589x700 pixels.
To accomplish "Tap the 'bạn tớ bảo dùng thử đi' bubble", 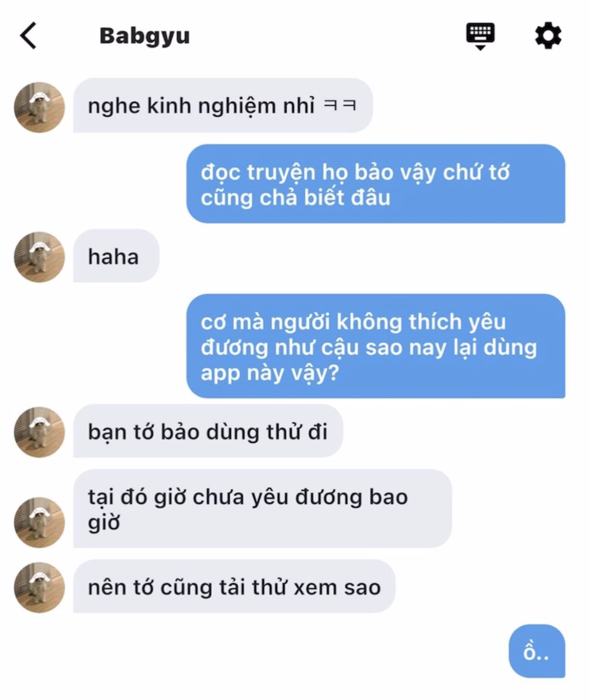I will coord(208,431).
